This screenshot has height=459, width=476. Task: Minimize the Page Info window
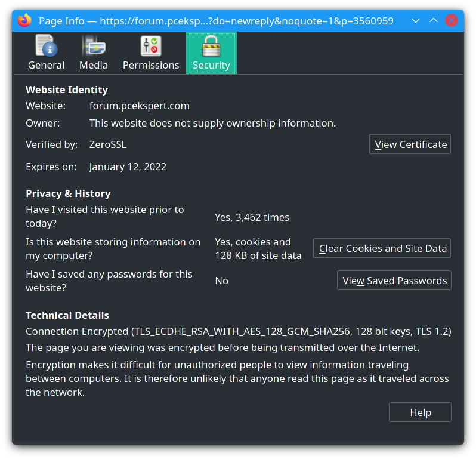416,21
